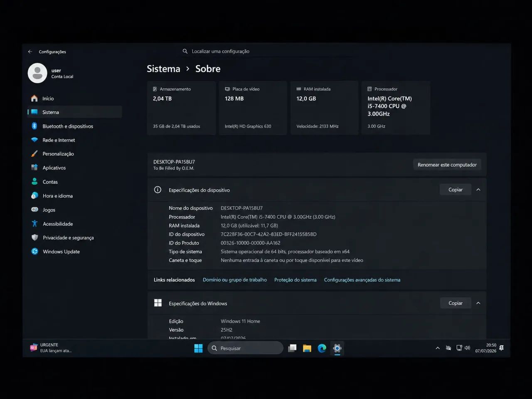
Task: Click the product ID 00326-10000-00000-AA162
Action: [251, 243]
